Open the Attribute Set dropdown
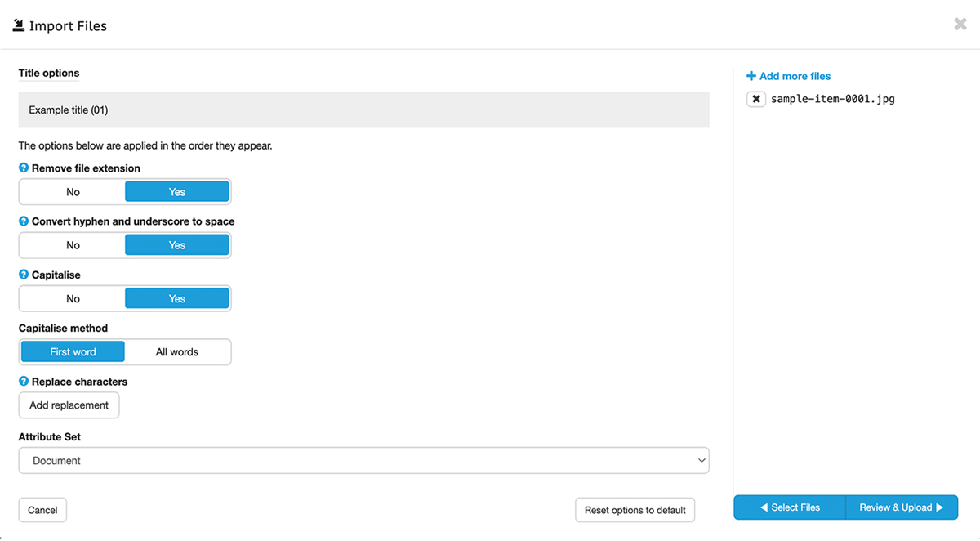This screenshot has height=541, width=980. click(363, 461)
